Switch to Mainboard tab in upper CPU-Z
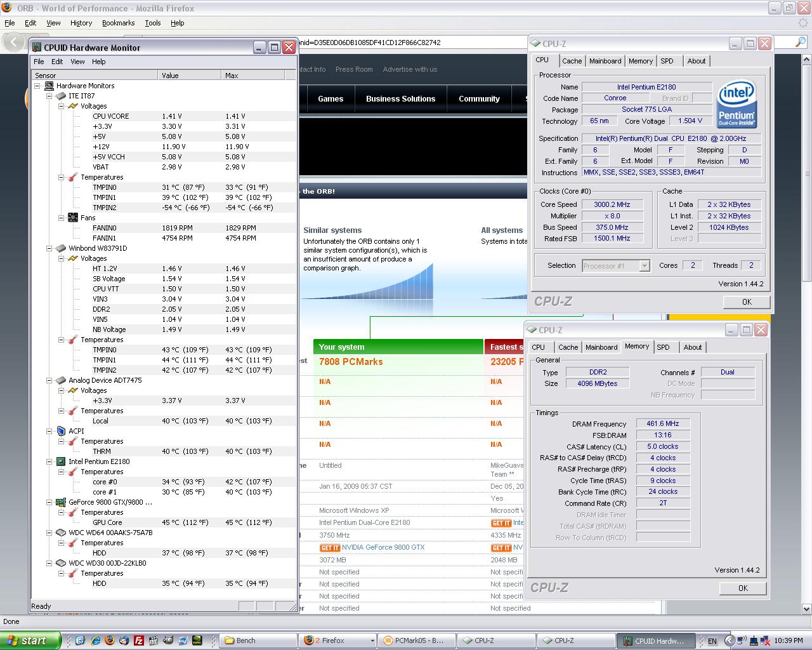The image size is (812, 650). [x=605, y=61]
